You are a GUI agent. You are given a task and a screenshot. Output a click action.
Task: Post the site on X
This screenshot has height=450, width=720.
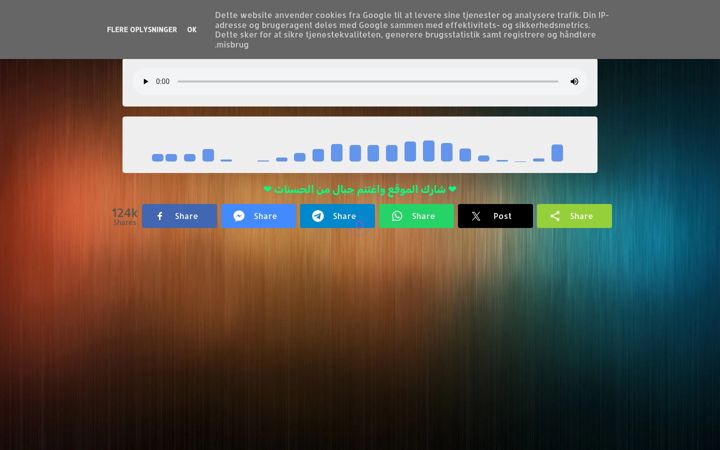(x=495, y=216)
